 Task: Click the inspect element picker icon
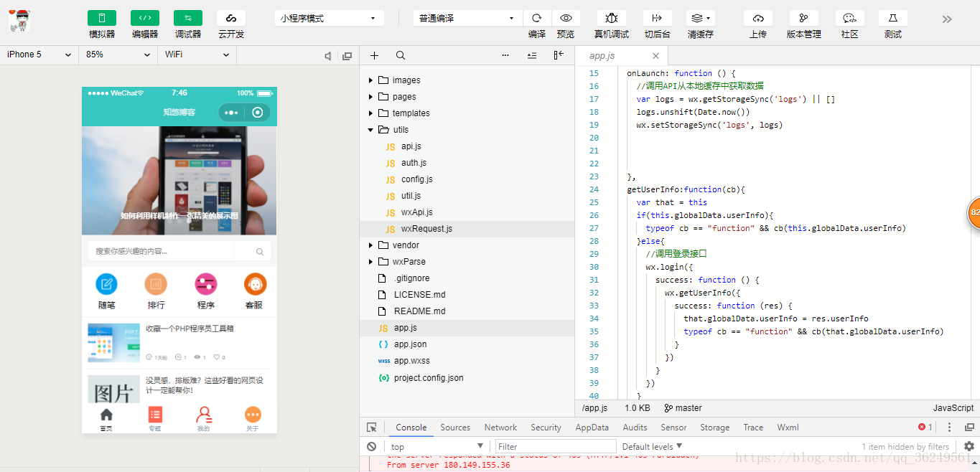click(372, 428)
